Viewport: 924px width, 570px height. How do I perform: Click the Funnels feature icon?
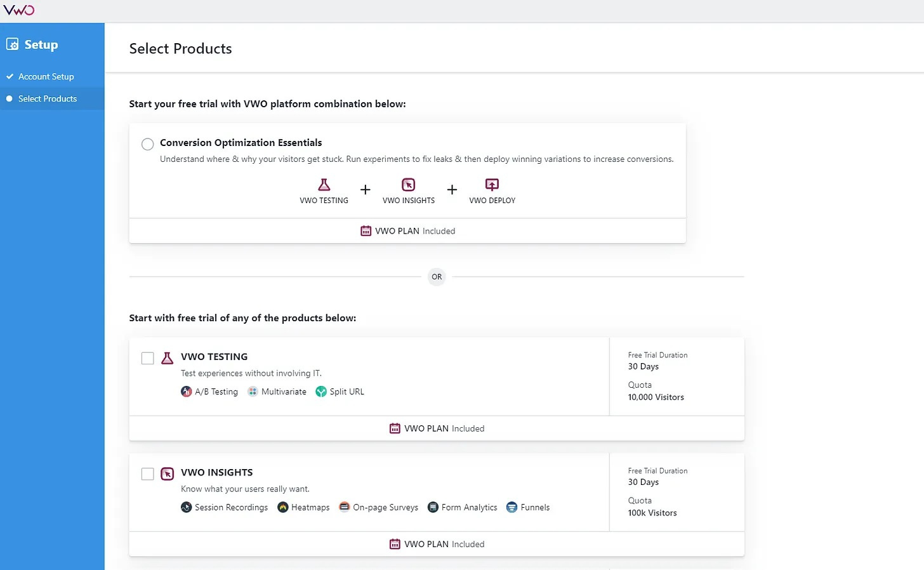point(511,507)
